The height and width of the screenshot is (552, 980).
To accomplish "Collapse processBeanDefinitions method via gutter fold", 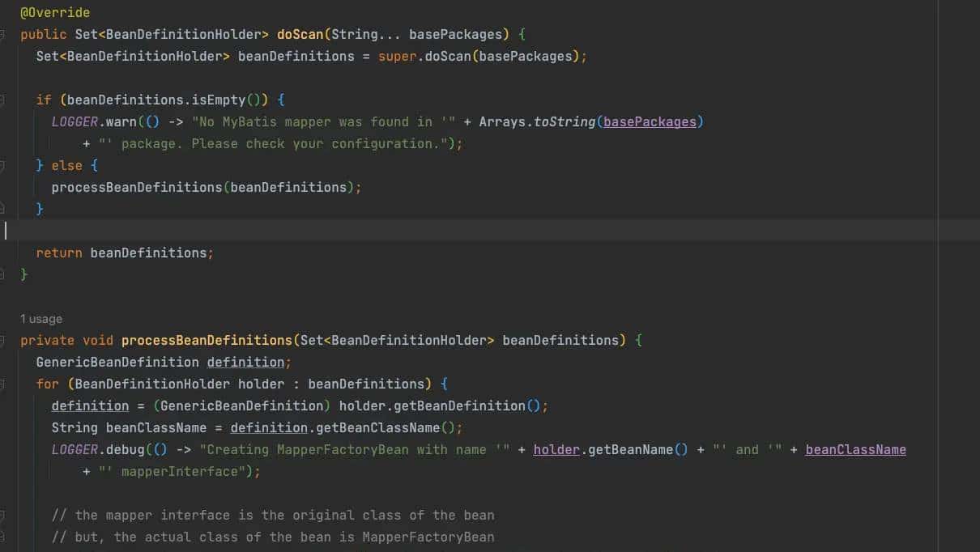I will [2, 341].
